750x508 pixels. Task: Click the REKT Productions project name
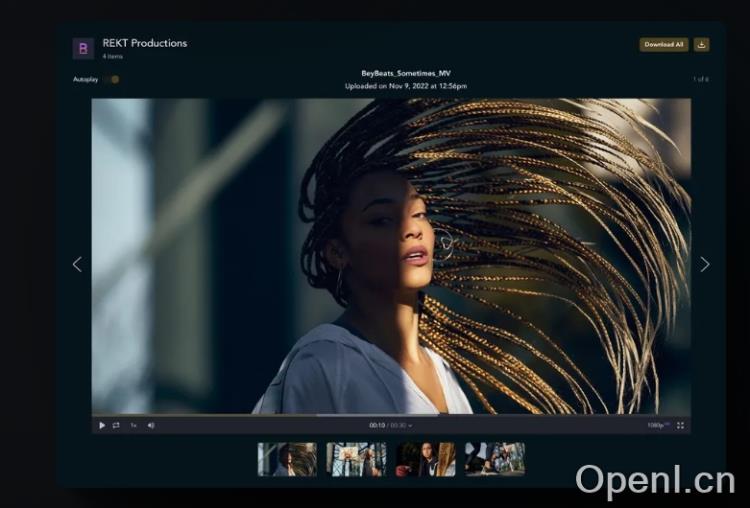144,43
